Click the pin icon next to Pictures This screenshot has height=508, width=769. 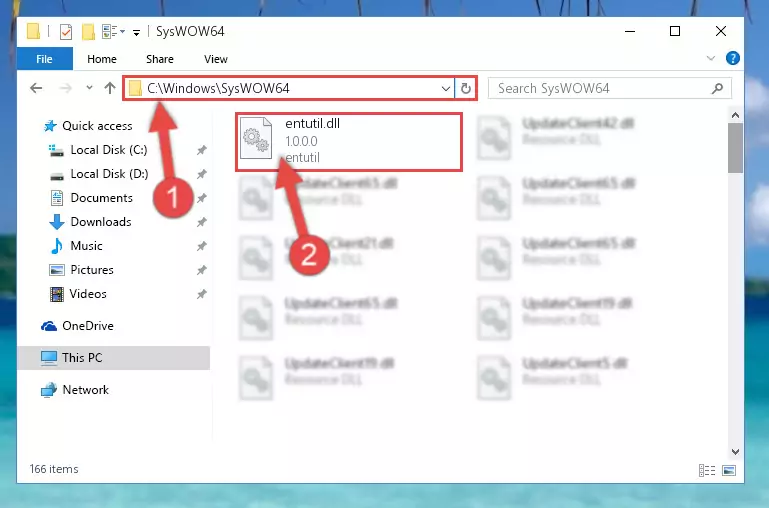pos(202,270)
